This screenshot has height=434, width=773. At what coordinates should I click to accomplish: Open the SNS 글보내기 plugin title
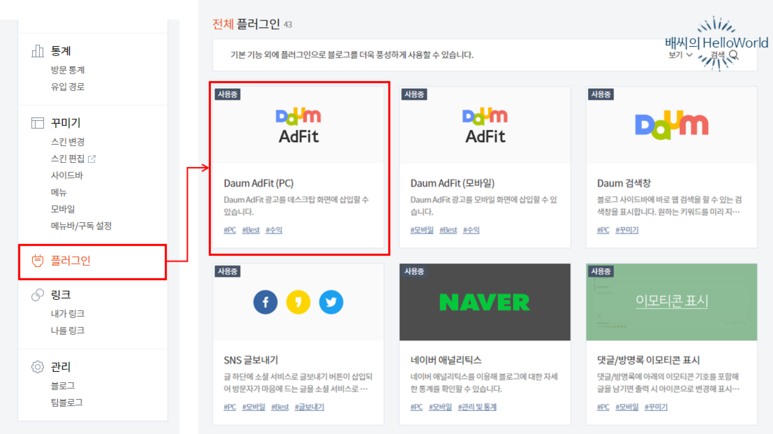(x=251, y=360)
